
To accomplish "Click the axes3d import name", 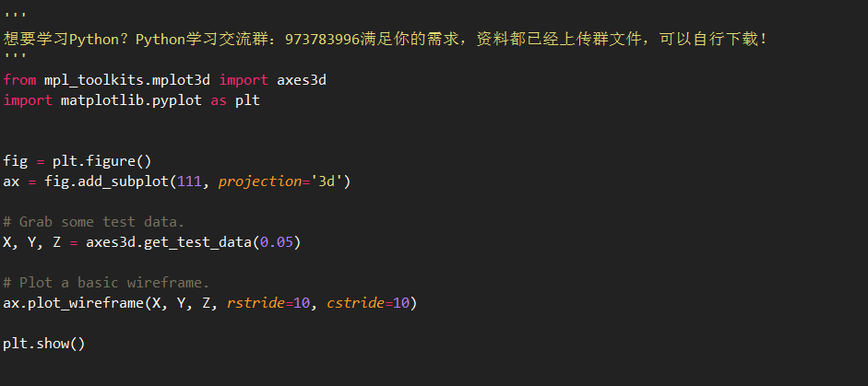I will point(302,80).
